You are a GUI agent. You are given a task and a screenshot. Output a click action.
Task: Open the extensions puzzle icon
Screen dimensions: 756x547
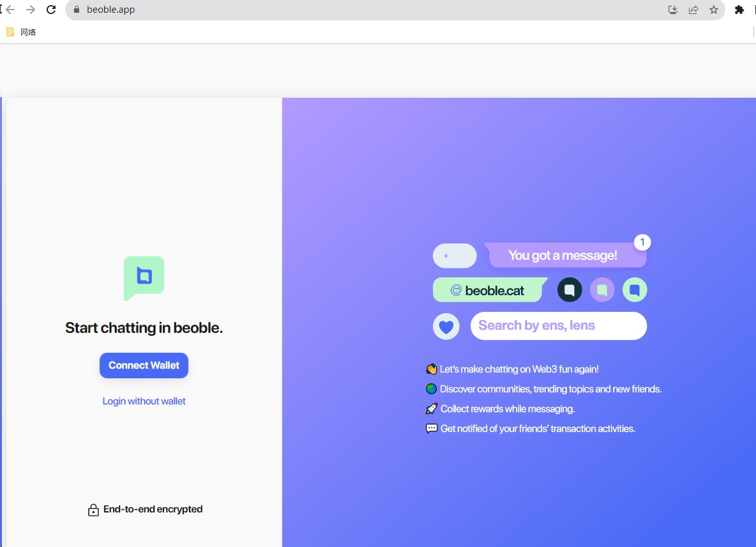[739, 10]
